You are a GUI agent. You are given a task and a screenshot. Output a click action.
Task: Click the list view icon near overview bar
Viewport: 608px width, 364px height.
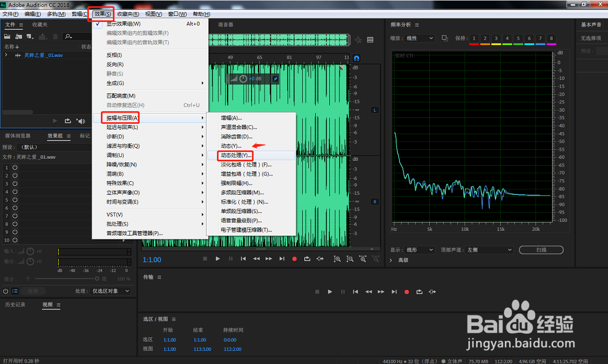[x=370, y=40]
